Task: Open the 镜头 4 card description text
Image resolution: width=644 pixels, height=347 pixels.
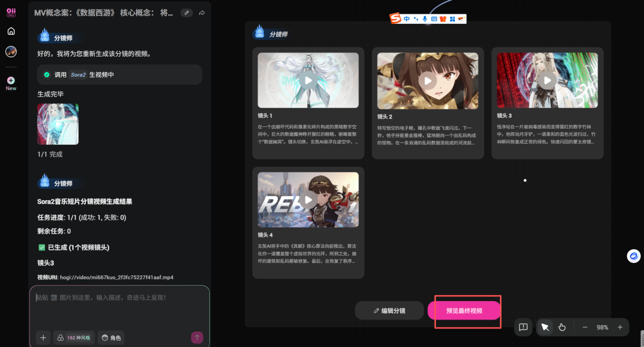Action: [x=308, y=253]
